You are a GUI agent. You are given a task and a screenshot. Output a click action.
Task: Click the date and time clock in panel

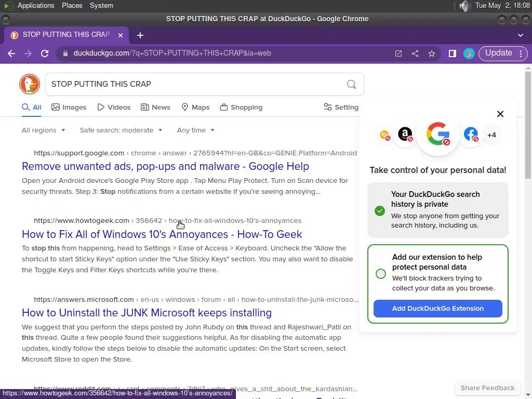pos(502,6)
